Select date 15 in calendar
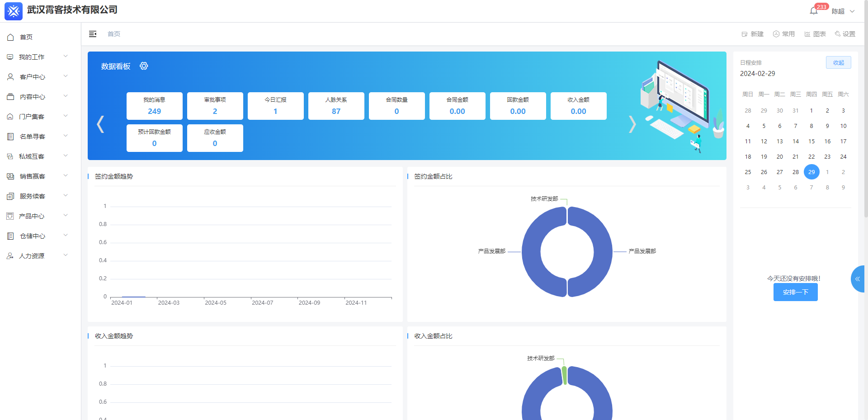 click(x=811, y=142)
